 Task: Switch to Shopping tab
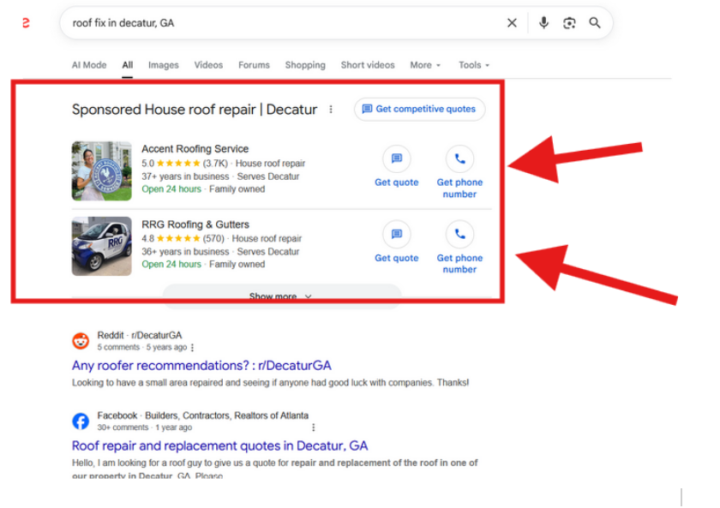tap(305, 65)
